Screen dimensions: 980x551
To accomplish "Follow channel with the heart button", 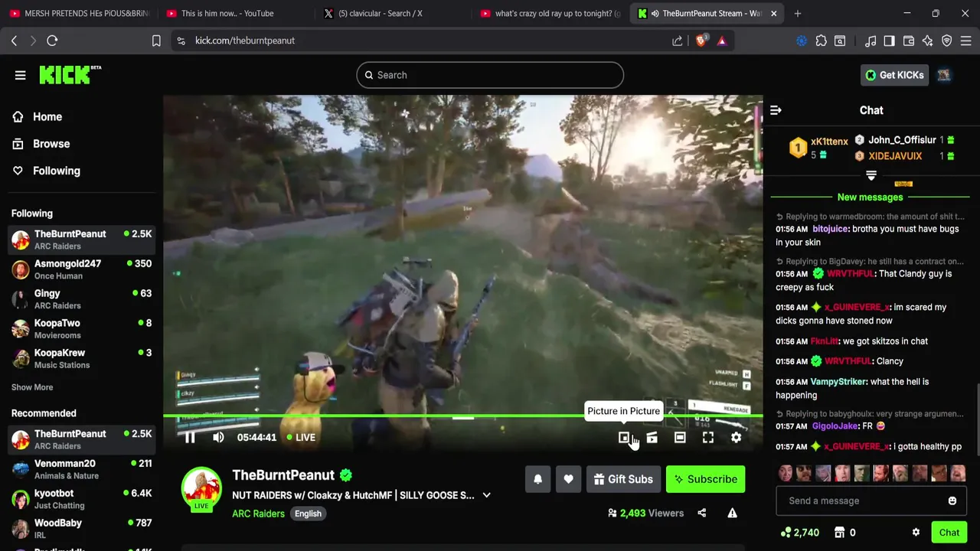I will (x=568, y=479).
